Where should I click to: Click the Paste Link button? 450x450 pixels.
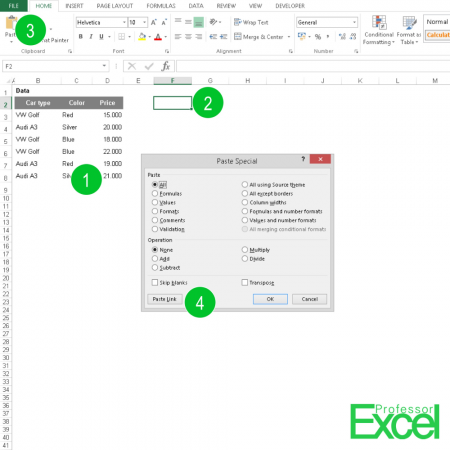click(165, 299)
